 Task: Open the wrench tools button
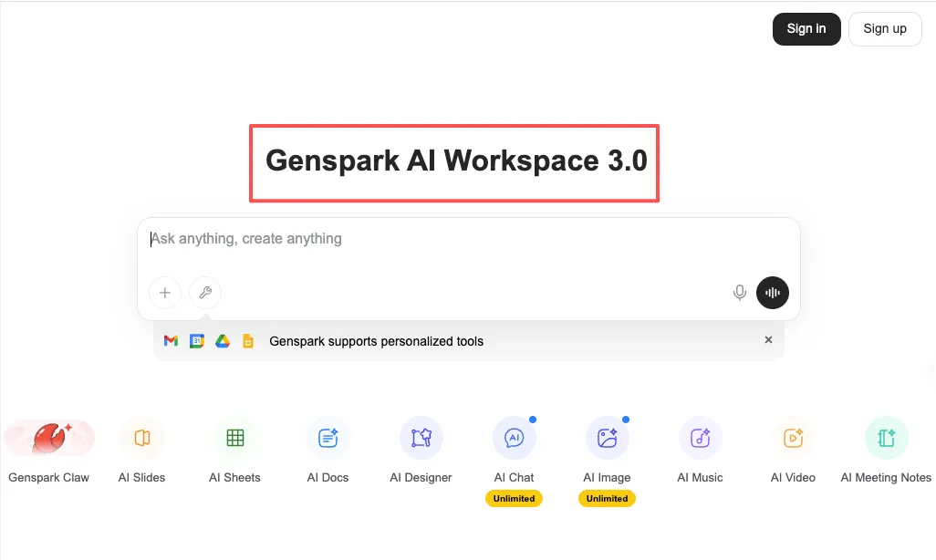(x=205, y=293)
